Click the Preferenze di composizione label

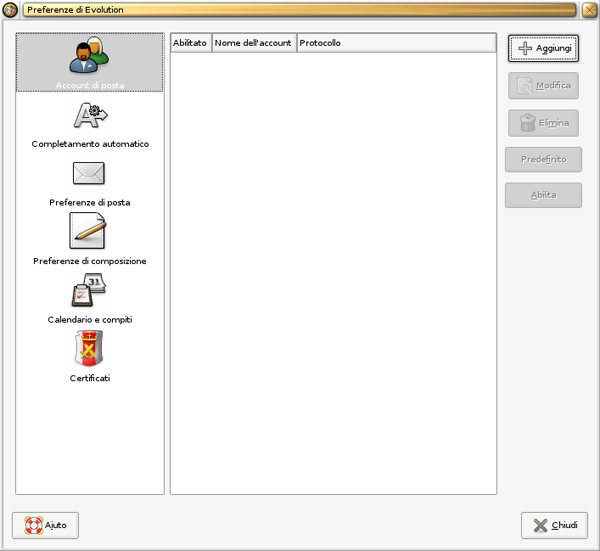[90, 261]
